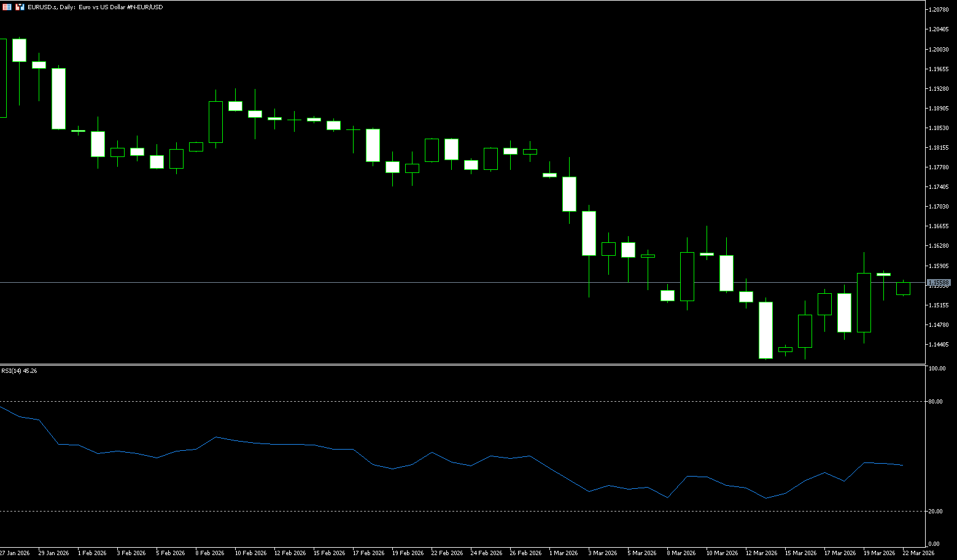The height and width of the screenshot is (560, 957).
Task: Select the 27 Jan 2026 date label
Action: 15,553
